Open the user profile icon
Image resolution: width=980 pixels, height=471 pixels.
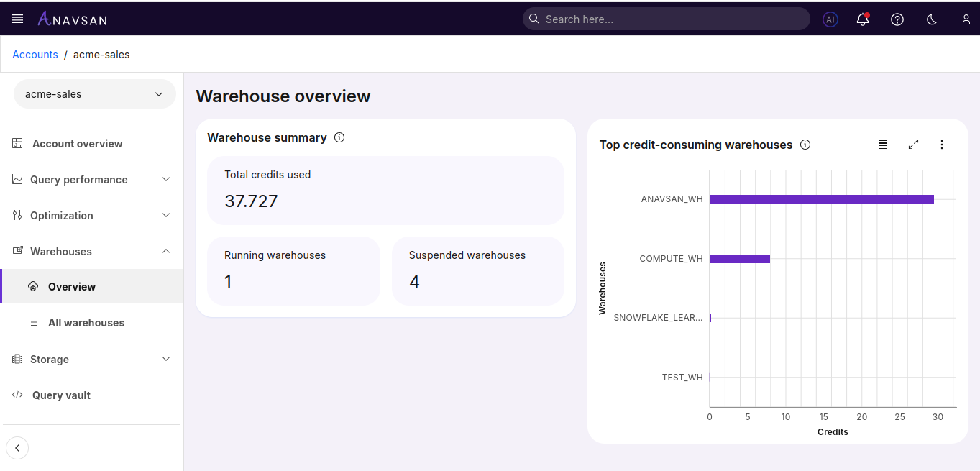pyautogui.click(x=966, y=19)
